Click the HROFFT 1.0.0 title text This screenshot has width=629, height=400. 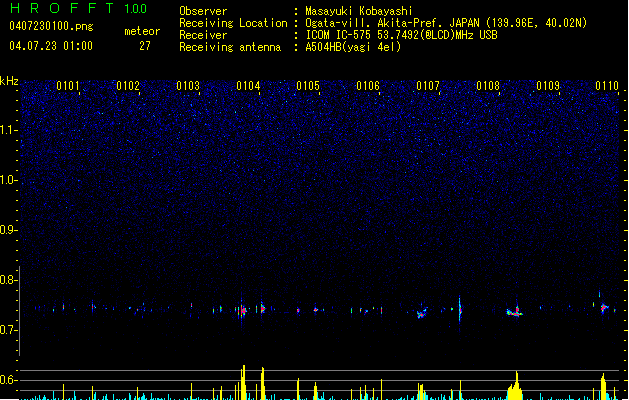[78, 8]
